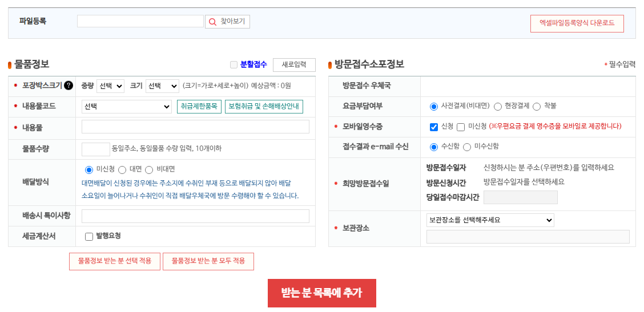
Task: Click 물품정보 받는 분 선택 적용
Action: [115, 261]
